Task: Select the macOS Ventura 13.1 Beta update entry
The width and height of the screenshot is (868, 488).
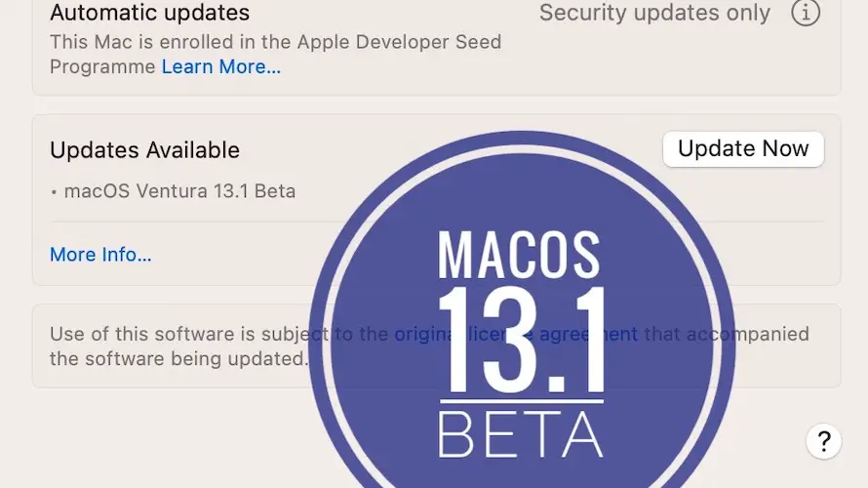Action: [179, 191]
